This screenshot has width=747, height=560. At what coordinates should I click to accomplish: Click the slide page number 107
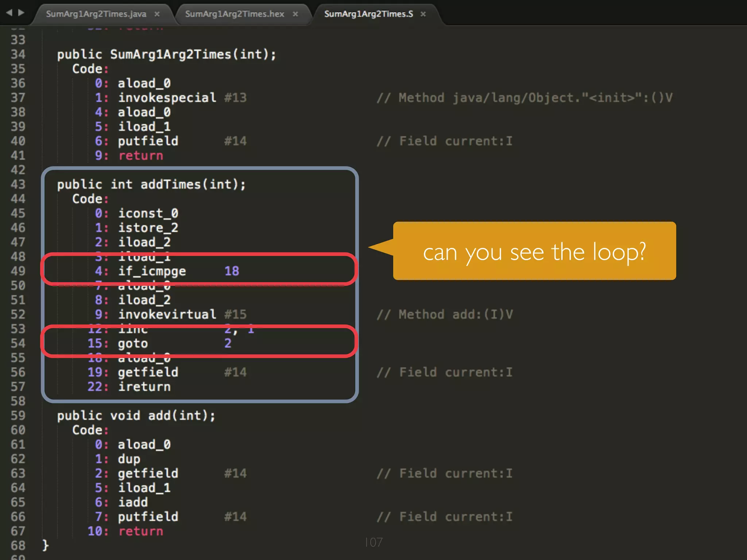[x=373, y=542]
